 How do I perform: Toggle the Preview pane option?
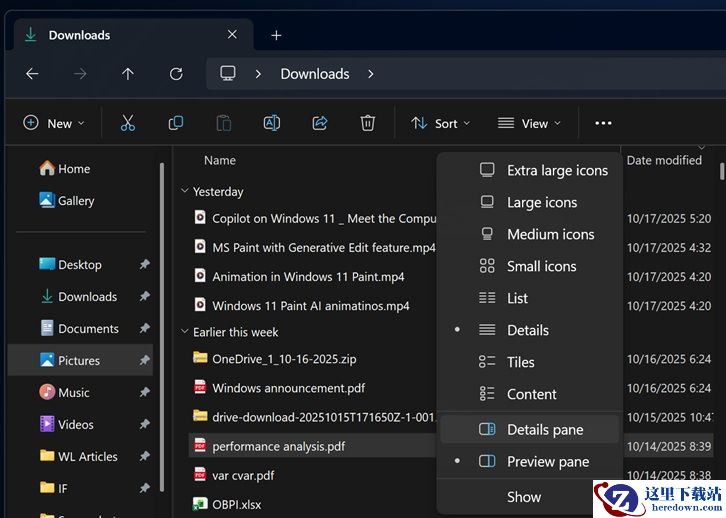pyautogui.click(x=547, y=462)
